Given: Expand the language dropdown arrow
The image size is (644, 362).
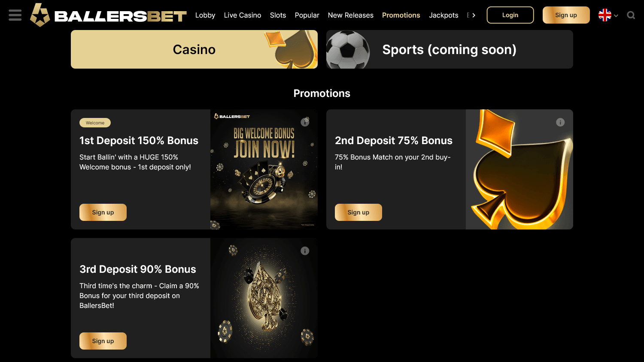Looking at the screenshot, I should coord(616,15).
